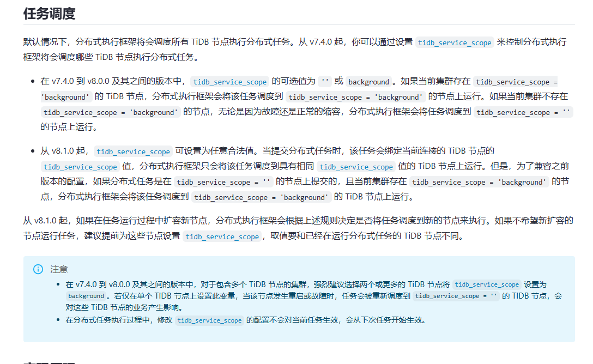Click tidb_service_scope link before 值的 TiDB 节点上运行

click(x=356, y=167)
